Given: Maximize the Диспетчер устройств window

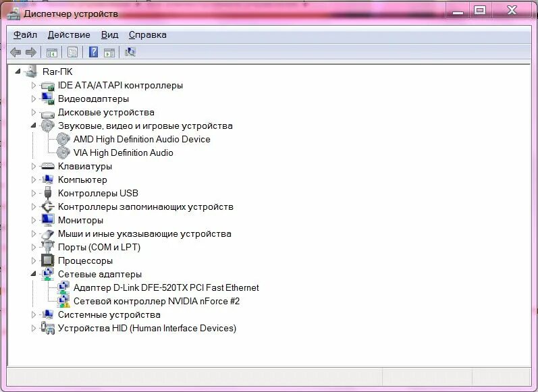Looking at the screenshot, I should click(480, 11).
